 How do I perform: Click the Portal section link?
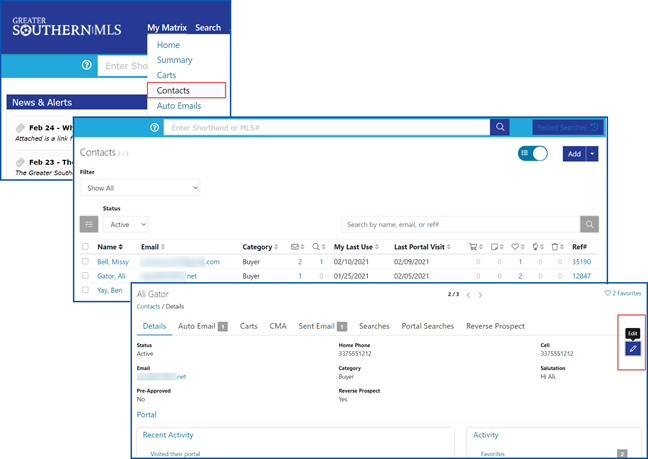click(147, 414)
